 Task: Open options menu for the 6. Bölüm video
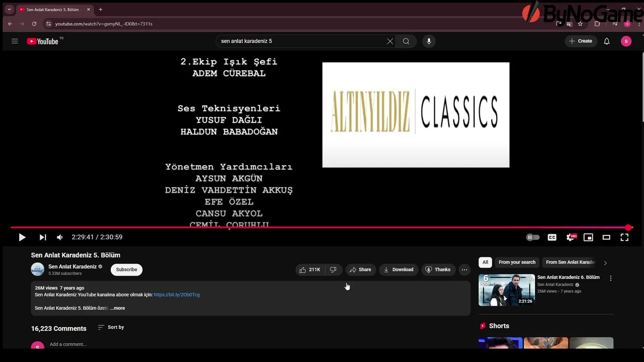click(x=611, y=278)
